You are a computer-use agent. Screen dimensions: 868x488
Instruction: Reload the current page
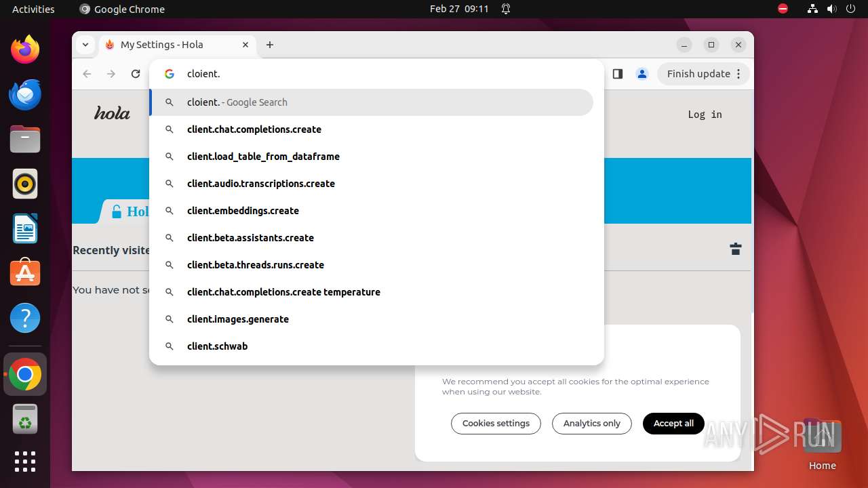(x=136, y=74)
